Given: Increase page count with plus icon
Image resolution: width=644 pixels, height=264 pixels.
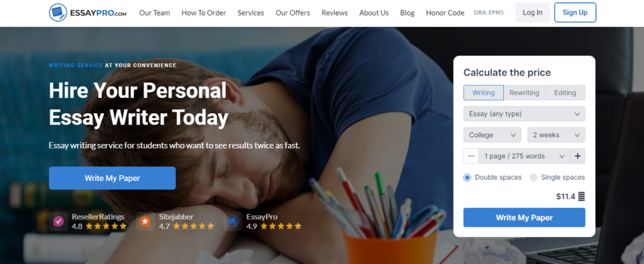Looking at the screenshot, I should [x=577, y=156].
